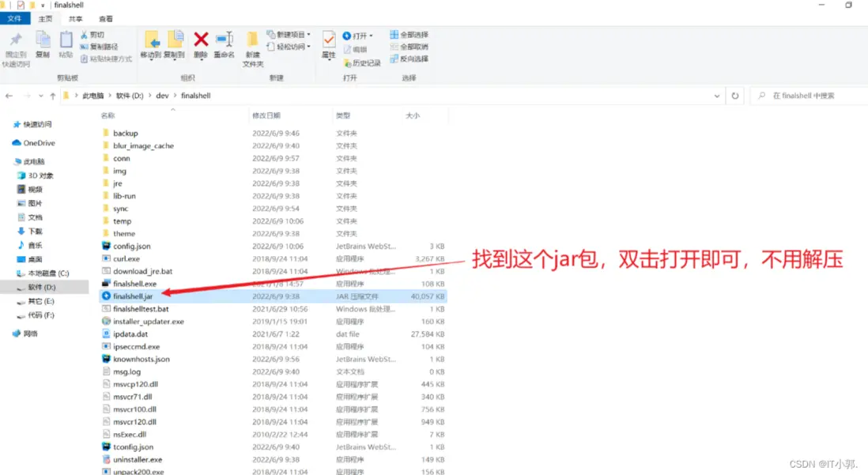868x475 pixels.
Task: Select the finalshell.jar file icon
Action: [106, 296]
